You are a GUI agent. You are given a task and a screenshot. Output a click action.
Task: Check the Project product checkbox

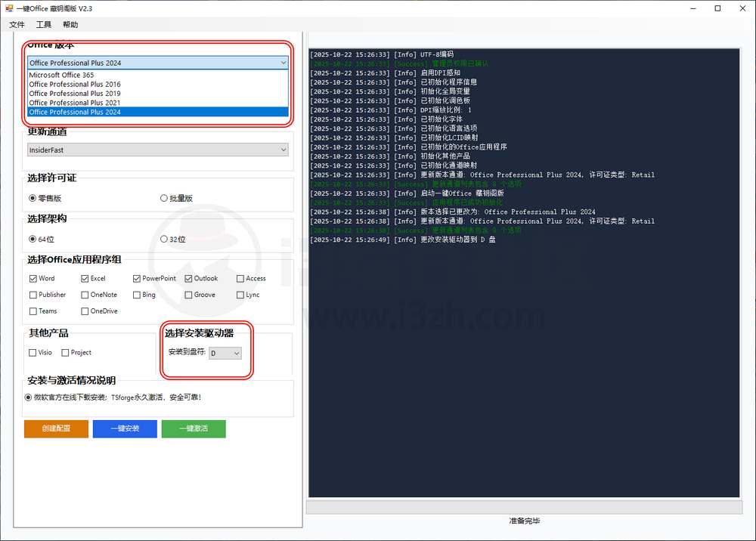[66, 353]
